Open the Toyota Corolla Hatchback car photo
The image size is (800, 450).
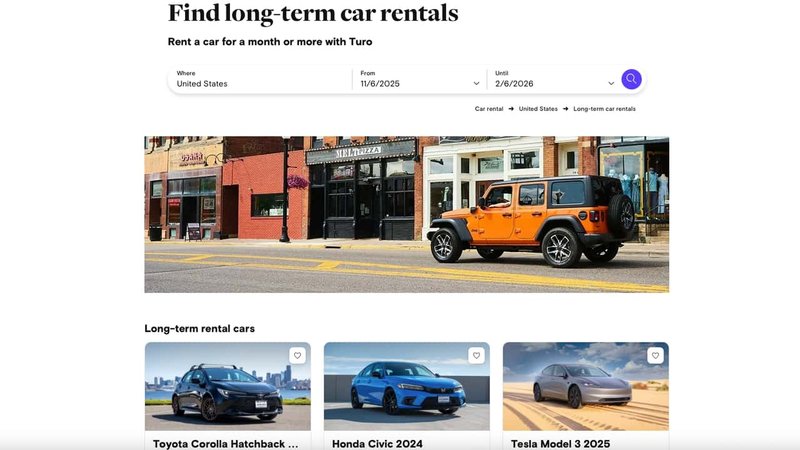point(228,387)
